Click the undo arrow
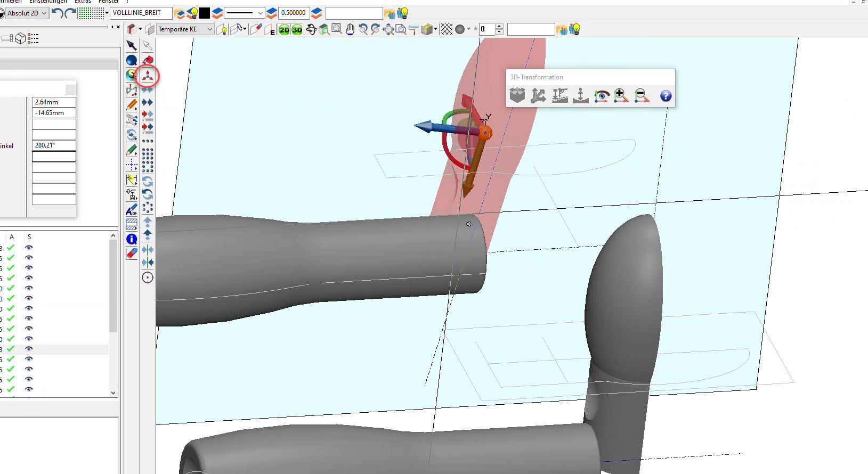Viewport: 868px width, 474px height. [x=57, y=13]
